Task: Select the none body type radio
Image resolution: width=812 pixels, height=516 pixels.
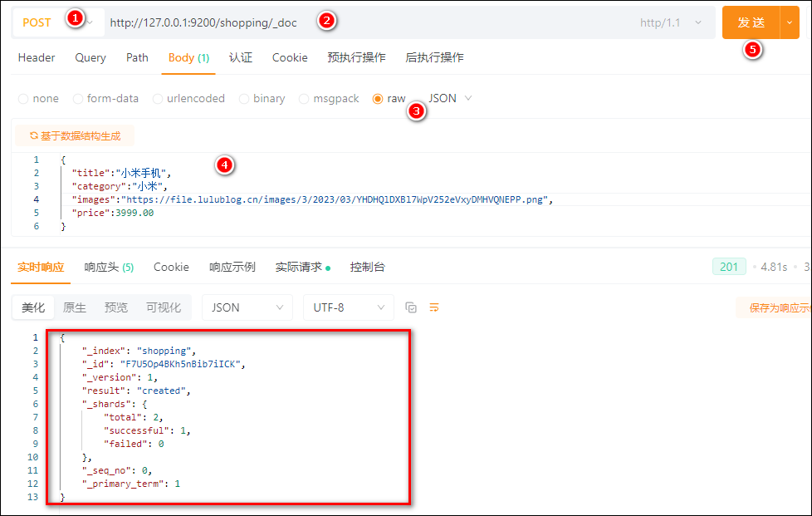Action: (23, 98)
